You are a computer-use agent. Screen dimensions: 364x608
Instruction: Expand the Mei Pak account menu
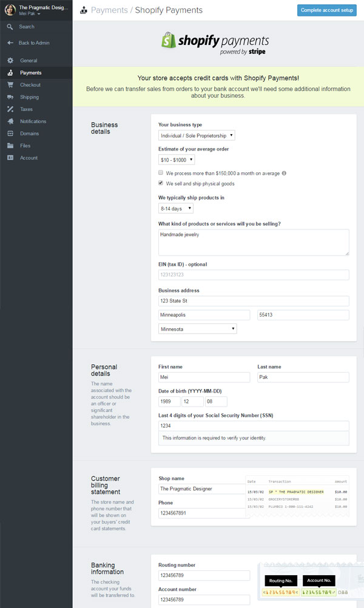click(30, 13)
